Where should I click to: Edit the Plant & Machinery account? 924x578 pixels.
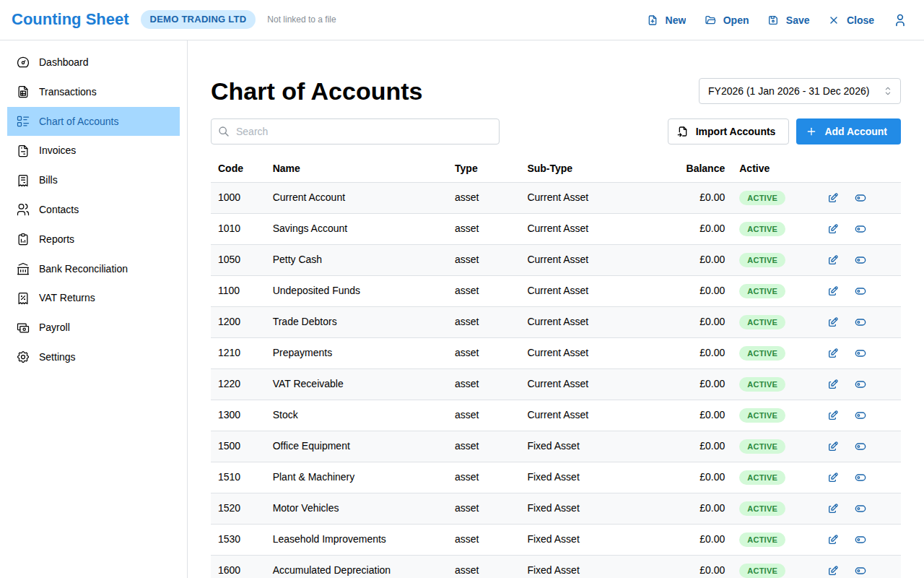point(833,478)
